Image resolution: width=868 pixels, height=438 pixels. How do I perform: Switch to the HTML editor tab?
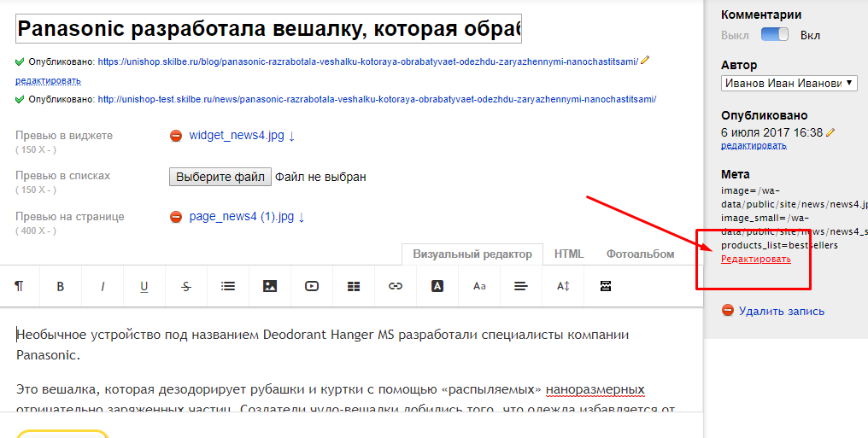569,254
